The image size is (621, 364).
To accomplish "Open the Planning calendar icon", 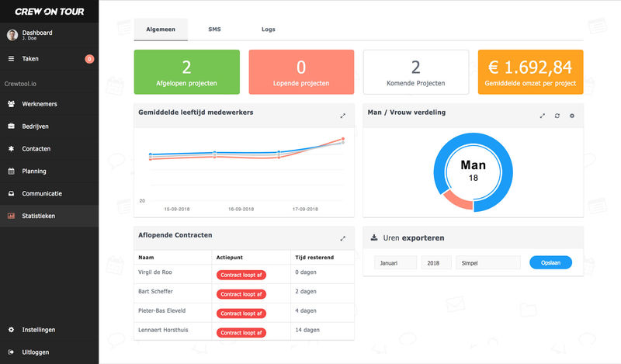I will tap(11, 171).
